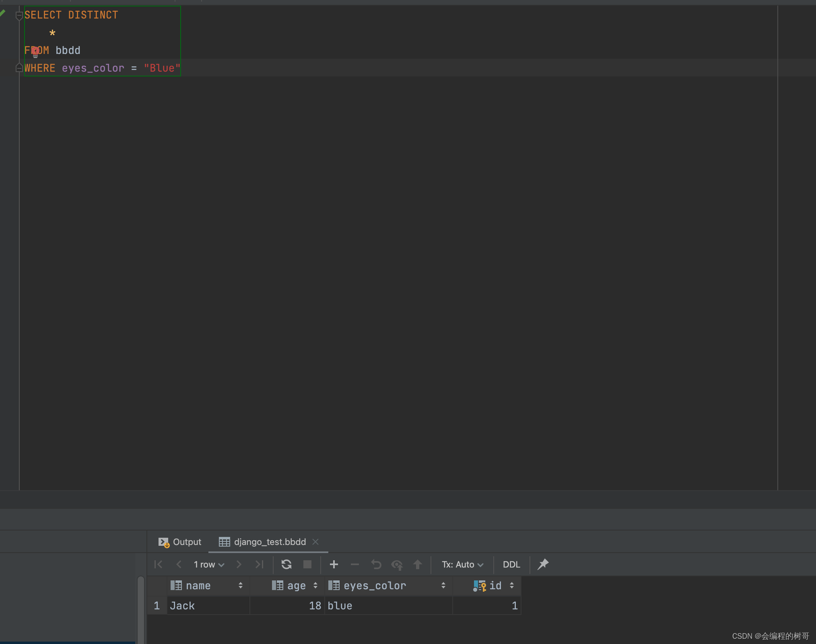Place cursor on table name bbdd
This screenshot has width=816, height=644.
[68, 50]
